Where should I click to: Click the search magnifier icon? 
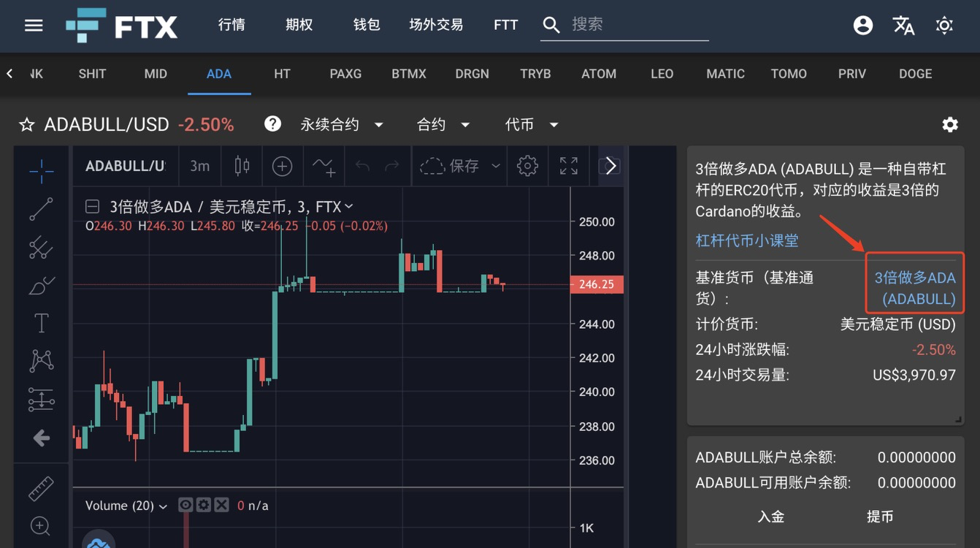pos(551,26)
